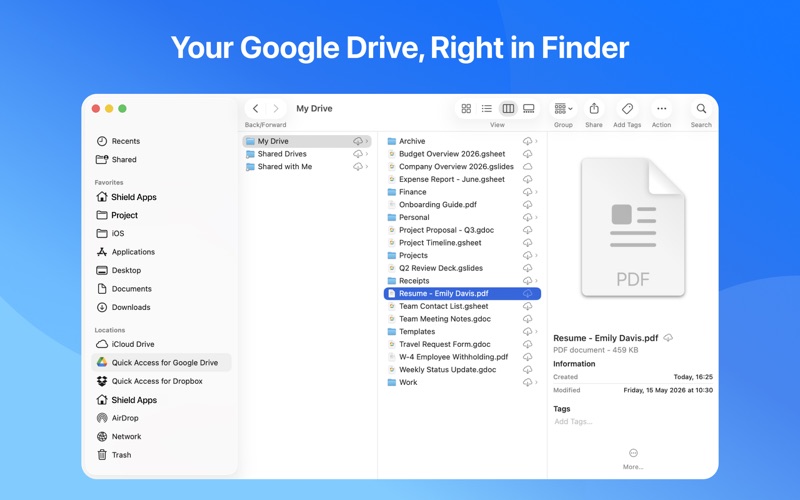Select Resume - Emily Davis.pdf in list

click(462, 293)
